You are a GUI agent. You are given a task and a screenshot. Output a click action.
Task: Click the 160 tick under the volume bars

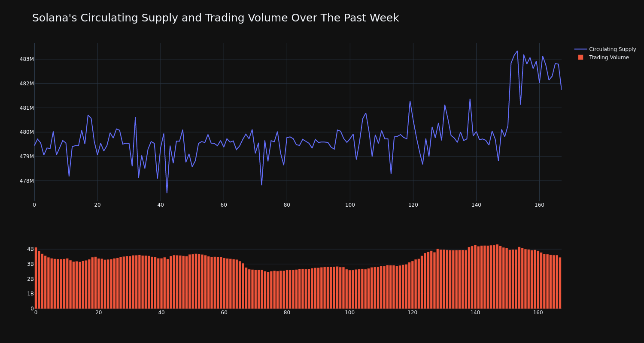coord(538,313)
